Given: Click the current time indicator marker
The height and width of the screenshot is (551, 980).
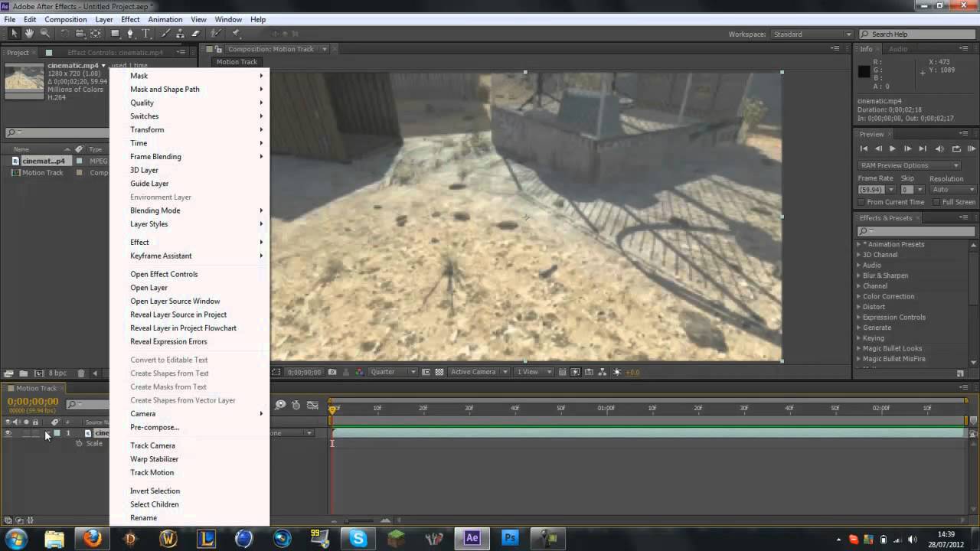Looking at the screenshot, I should (x=332, y=409).
